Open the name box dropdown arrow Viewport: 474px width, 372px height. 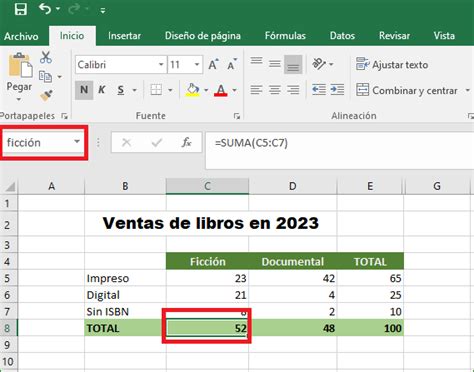77,142
